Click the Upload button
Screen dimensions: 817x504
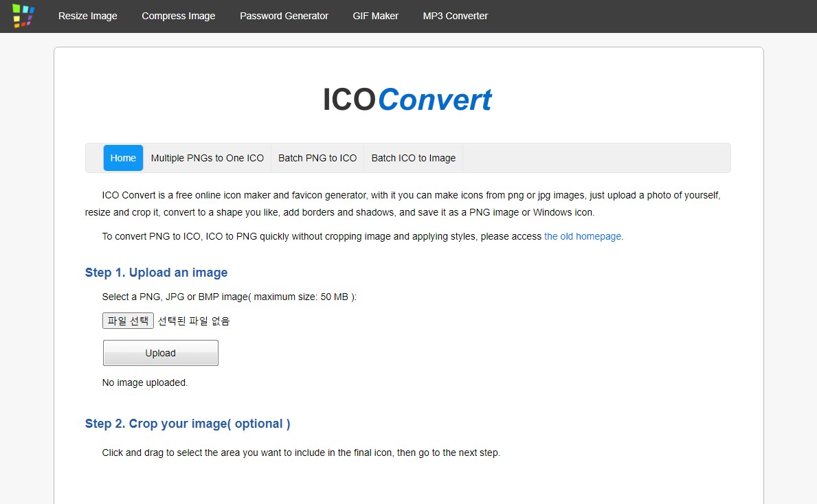pyautogui.click(x=161, y=353)
